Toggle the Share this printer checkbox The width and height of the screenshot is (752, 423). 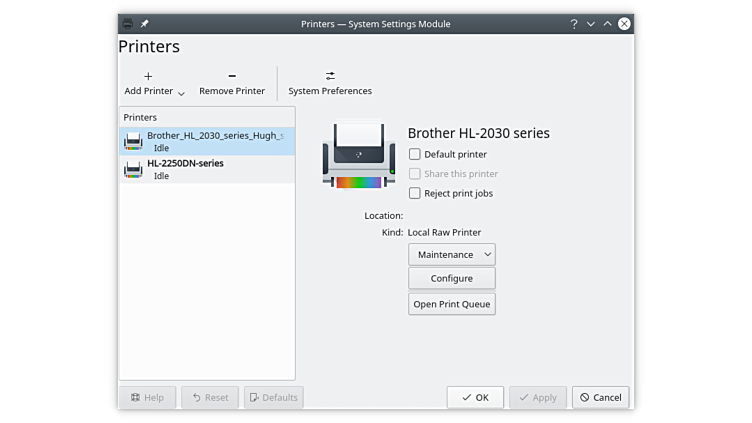415,174
